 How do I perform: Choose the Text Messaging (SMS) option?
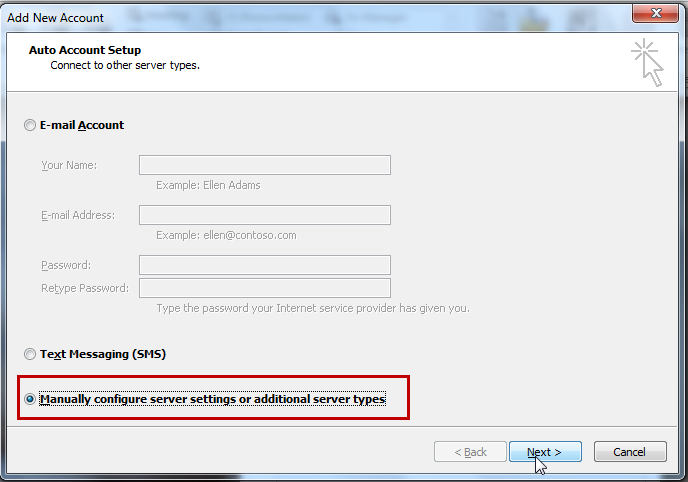30,354
